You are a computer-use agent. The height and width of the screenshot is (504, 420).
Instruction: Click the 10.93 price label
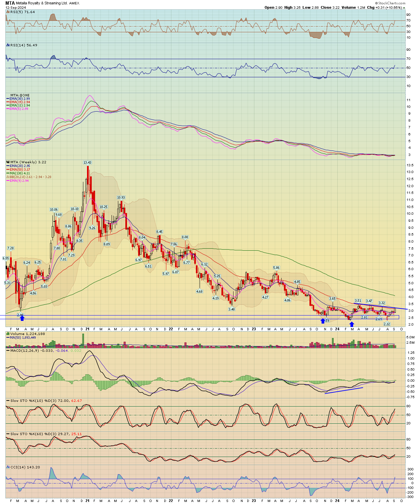121,198
